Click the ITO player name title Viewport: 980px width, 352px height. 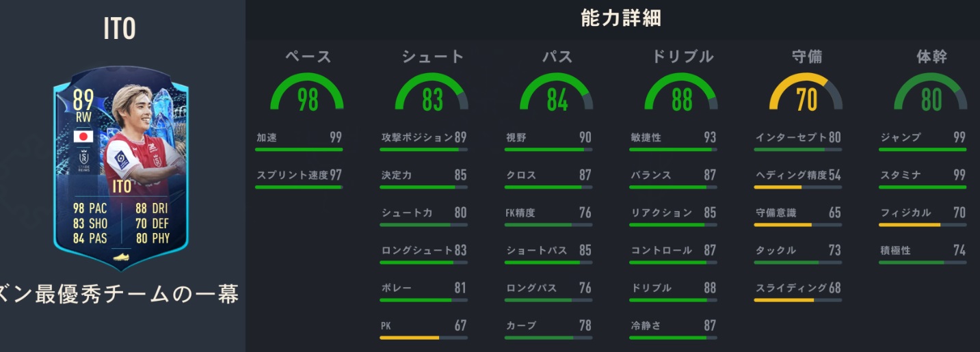[119, 29]
